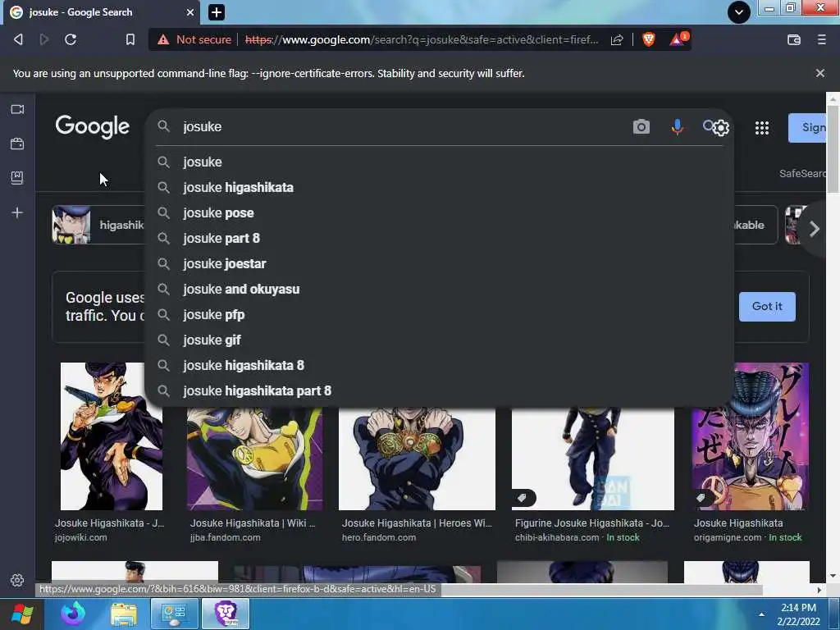Click the vertical page scrollbar
The width and height of the screenshot is (840, 630).
pos(833,149)
